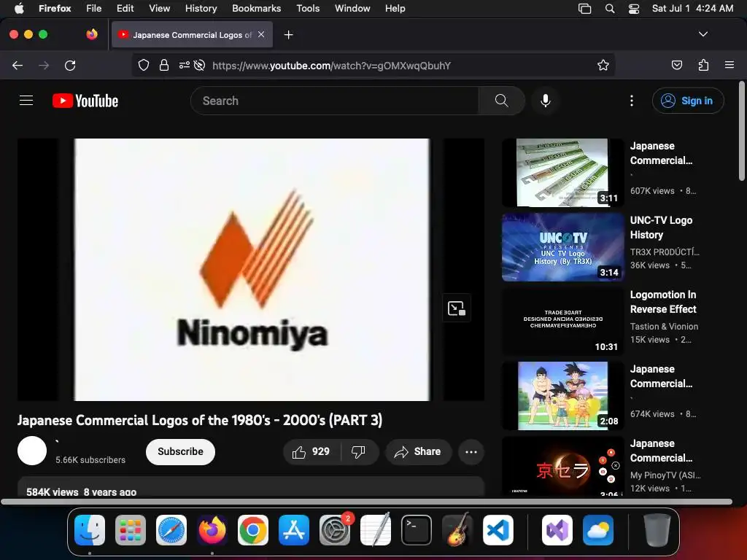Viewport: 747px width, 560px height.
Task: Reload the page in Firefox
Action: (70, 65)
